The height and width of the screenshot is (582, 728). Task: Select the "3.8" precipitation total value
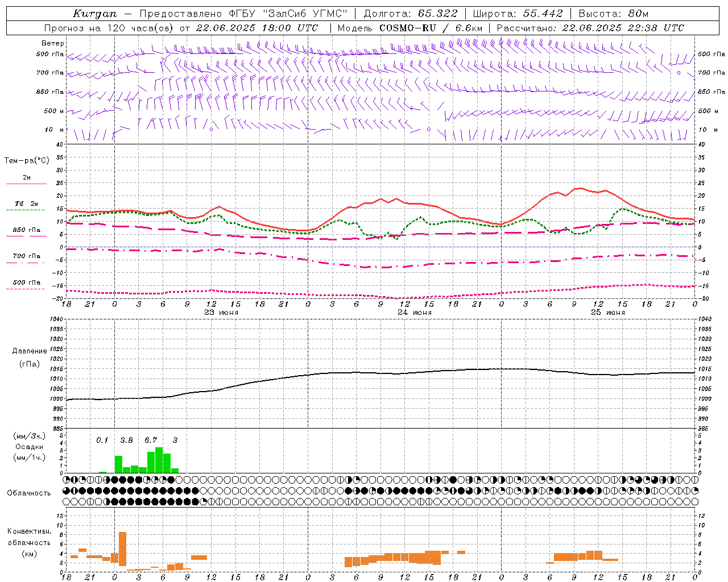coord(126,440)
